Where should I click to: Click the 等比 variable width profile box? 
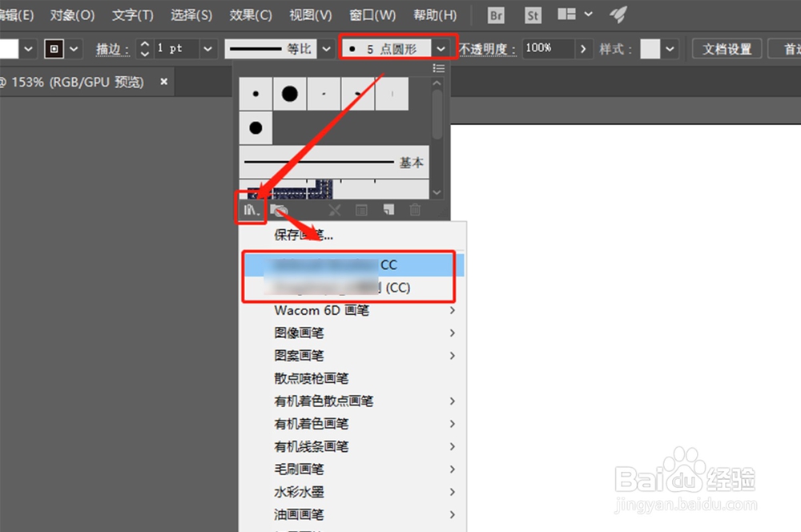[271, 49]
